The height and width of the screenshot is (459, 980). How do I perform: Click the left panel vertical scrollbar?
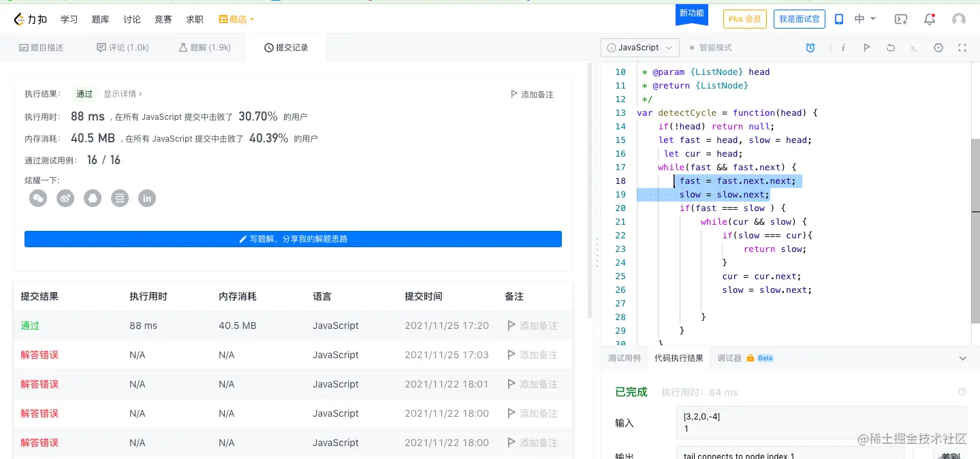point(590,190)
